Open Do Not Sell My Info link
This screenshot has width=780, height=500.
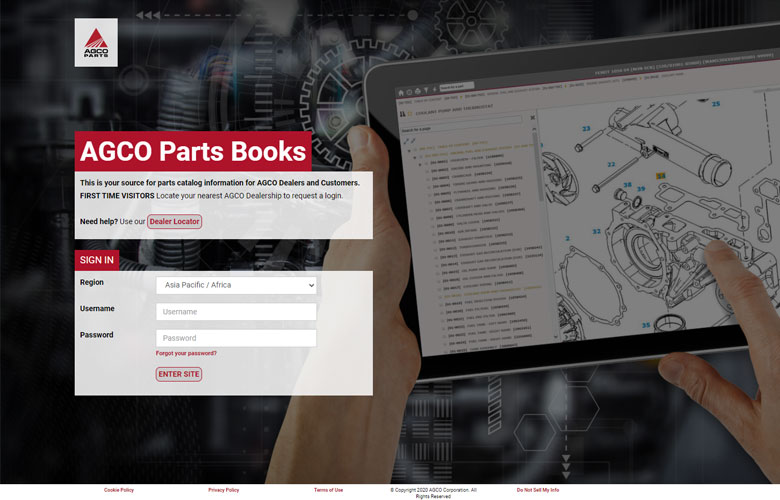(x=538, y=490)
